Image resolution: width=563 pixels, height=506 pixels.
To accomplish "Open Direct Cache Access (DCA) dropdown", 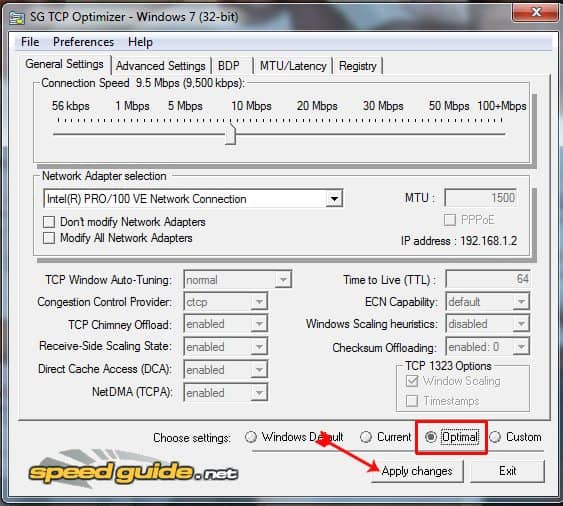I will click(x=259, y=370).
